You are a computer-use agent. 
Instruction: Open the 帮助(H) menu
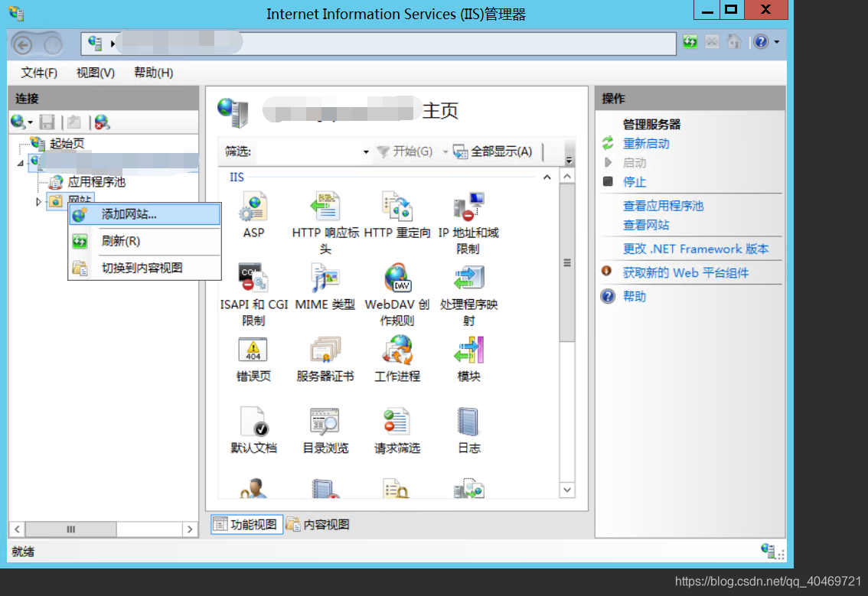tap(153, 73)
